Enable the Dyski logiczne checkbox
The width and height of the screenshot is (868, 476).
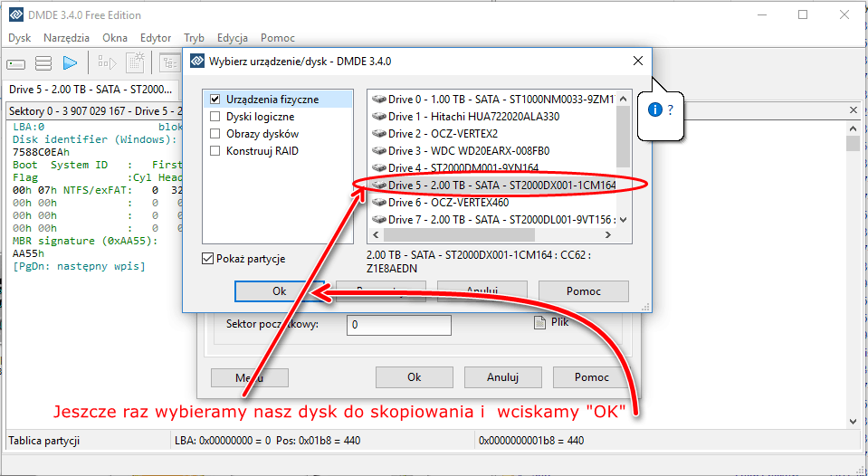(x=215, y=117)
